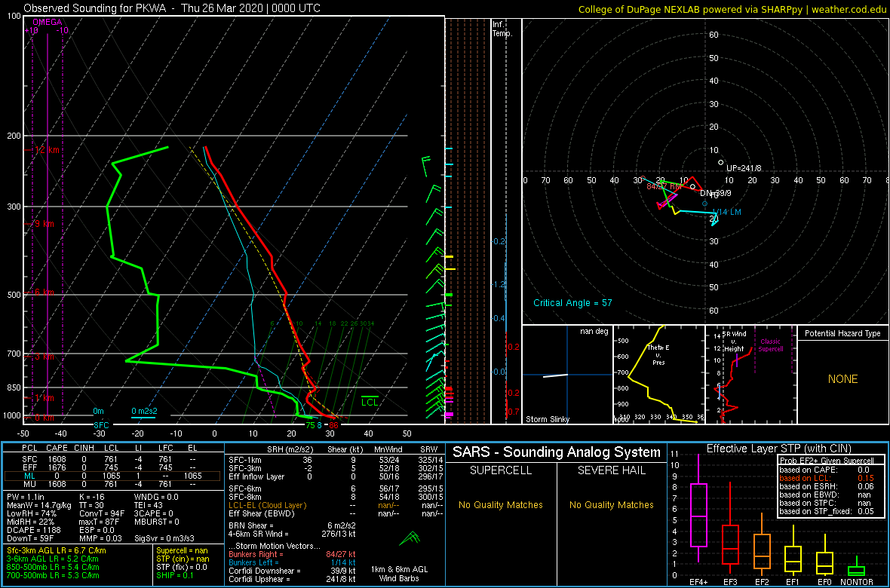Image resolution: width=890 pixels, height=588 pixels.
Task: Select the highlighted ML parcel row
Action: (x=112, y=476)
